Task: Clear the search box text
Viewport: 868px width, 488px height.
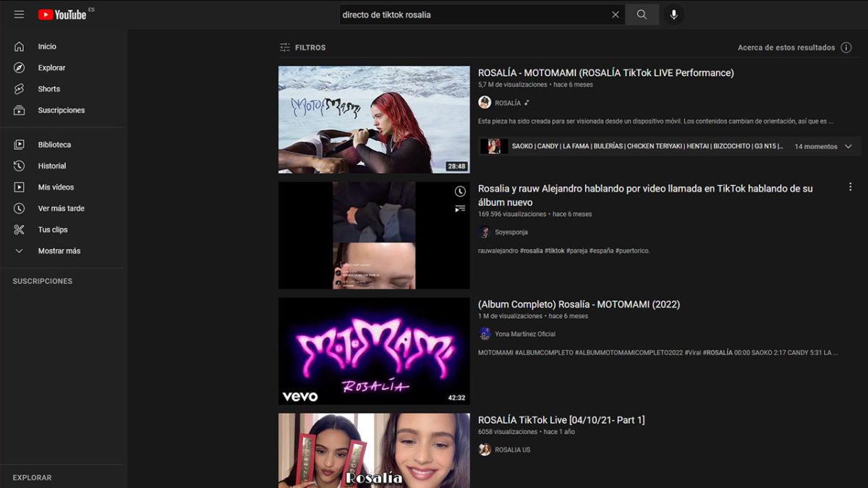Action: click(x=616, y=14)
